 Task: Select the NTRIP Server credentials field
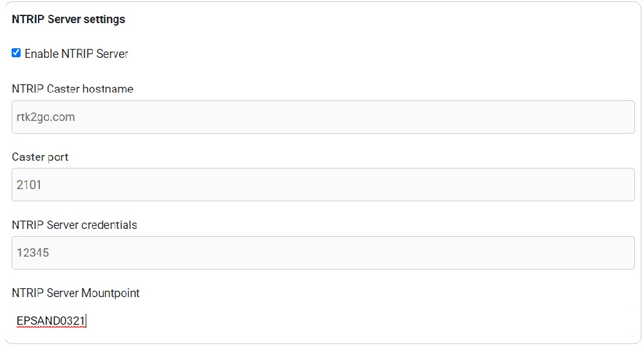click(x=323, y=253)
